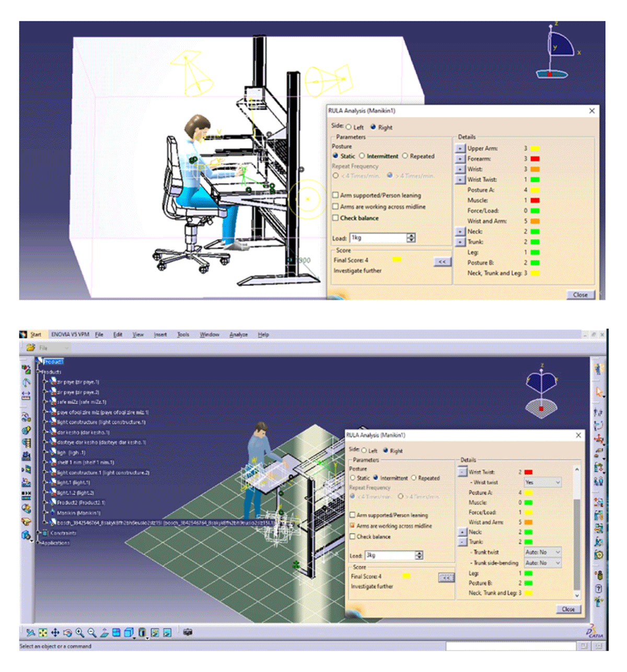Enable Check balance in lower RULA dialog
627x672 pixels.
353,537
